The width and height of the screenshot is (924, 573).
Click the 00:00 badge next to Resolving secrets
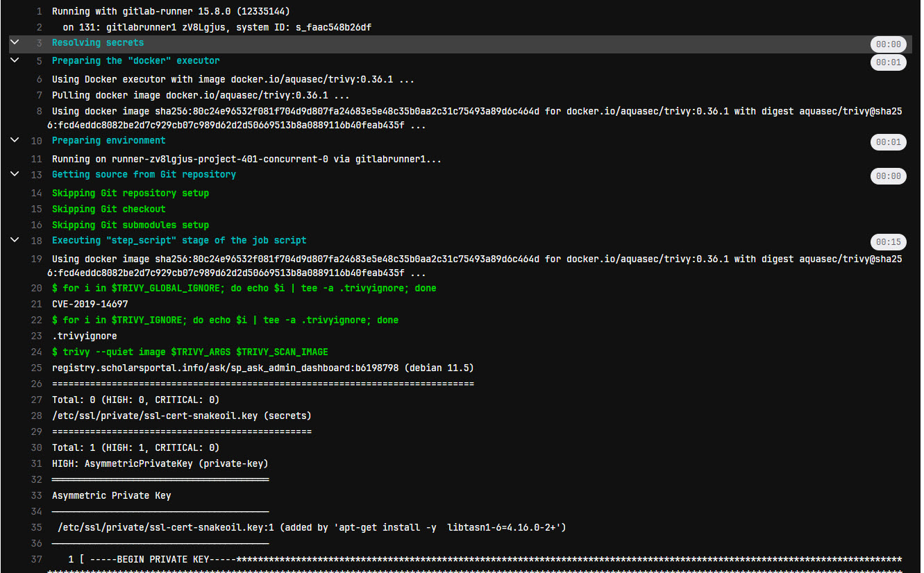[x=889, y=43]
